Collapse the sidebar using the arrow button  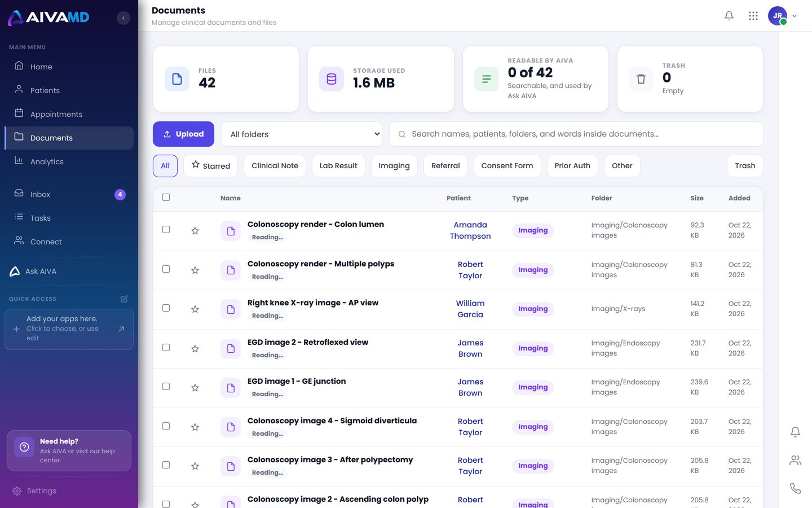pos(123,18)
